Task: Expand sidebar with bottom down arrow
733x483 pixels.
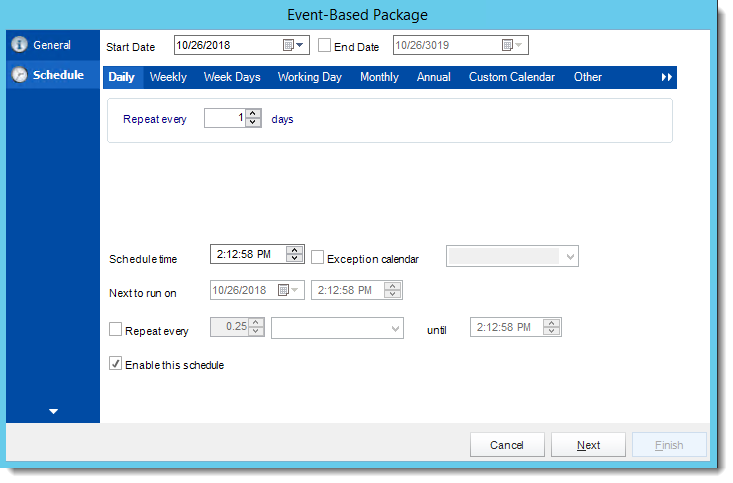Action: (53, 411)
